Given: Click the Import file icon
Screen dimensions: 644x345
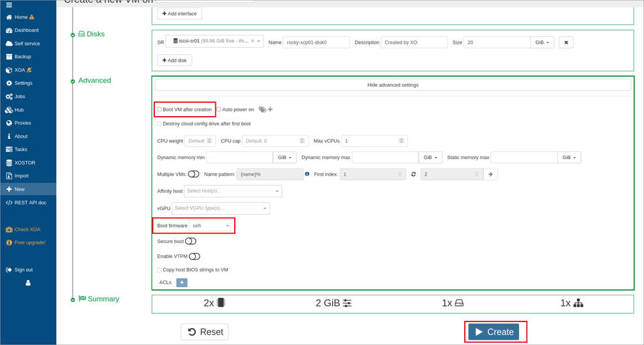Looking at the screenshot, I should (x=9, y=176).
